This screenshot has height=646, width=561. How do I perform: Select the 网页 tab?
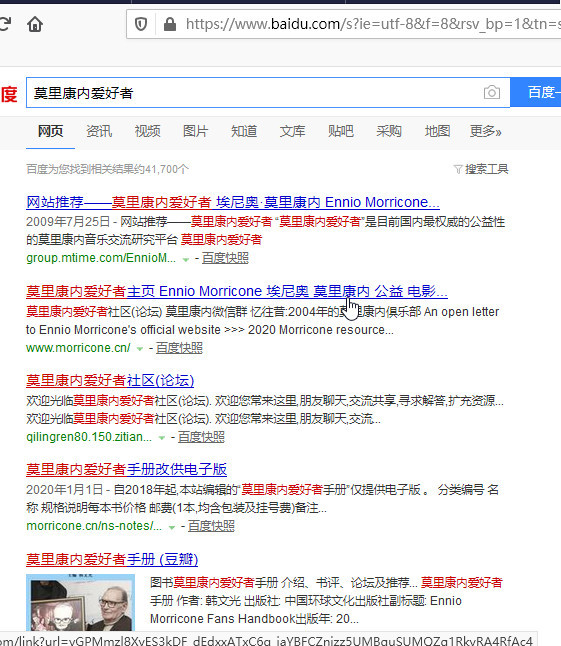(x=50, y=131)
